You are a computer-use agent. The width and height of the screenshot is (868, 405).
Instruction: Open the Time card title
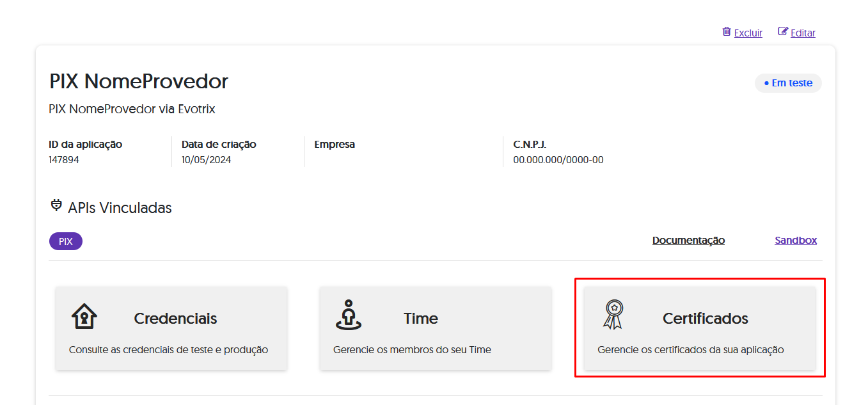point(421,319)
